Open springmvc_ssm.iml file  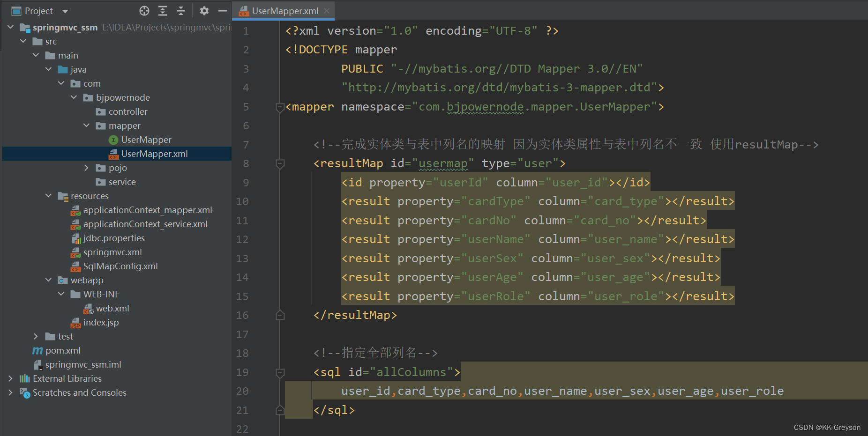pyautogui.click(x=83, y=364)
